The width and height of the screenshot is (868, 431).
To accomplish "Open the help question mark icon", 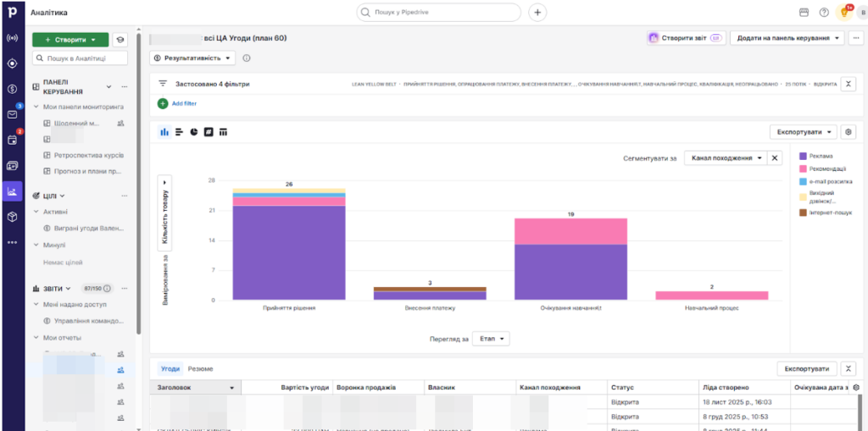I will click(824, 13).
